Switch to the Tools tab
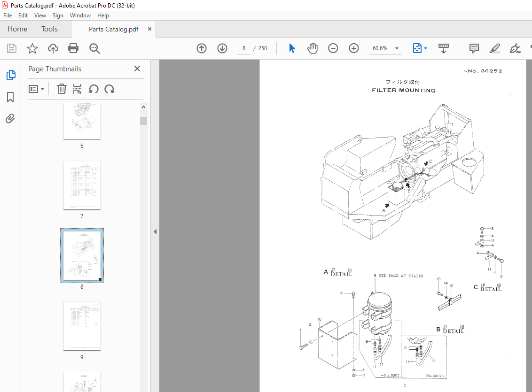 point(49,29)
